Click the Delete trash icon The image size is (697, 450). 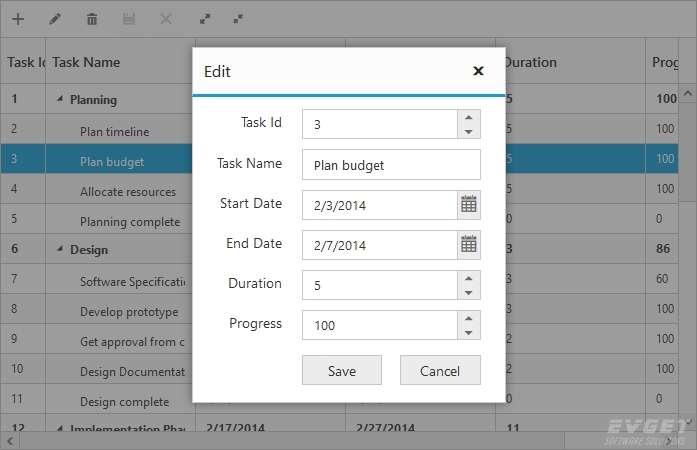[92, 19]
